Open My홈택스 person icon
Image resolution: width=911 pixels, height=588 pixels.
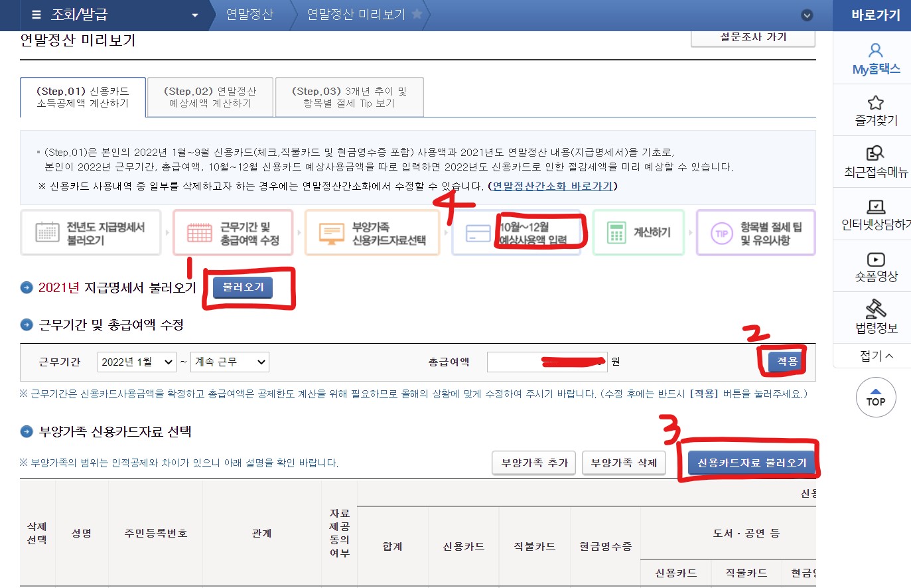[876, 51]
